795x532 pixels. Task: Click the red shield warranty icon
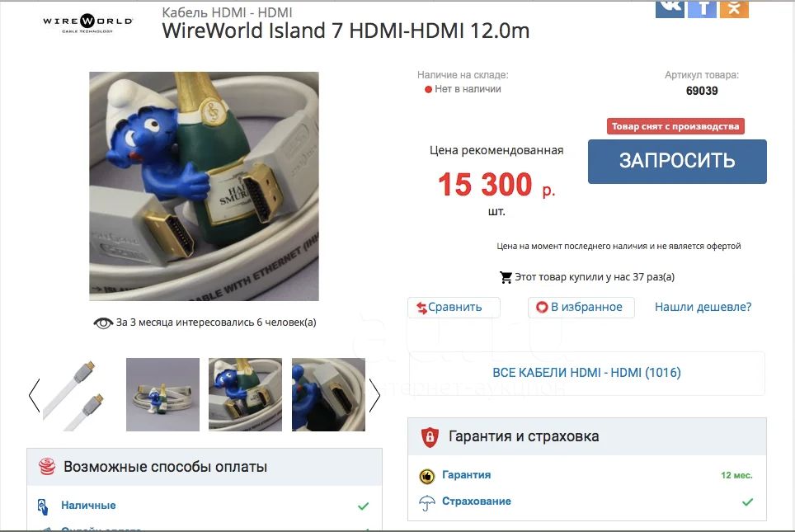[430, 436]
